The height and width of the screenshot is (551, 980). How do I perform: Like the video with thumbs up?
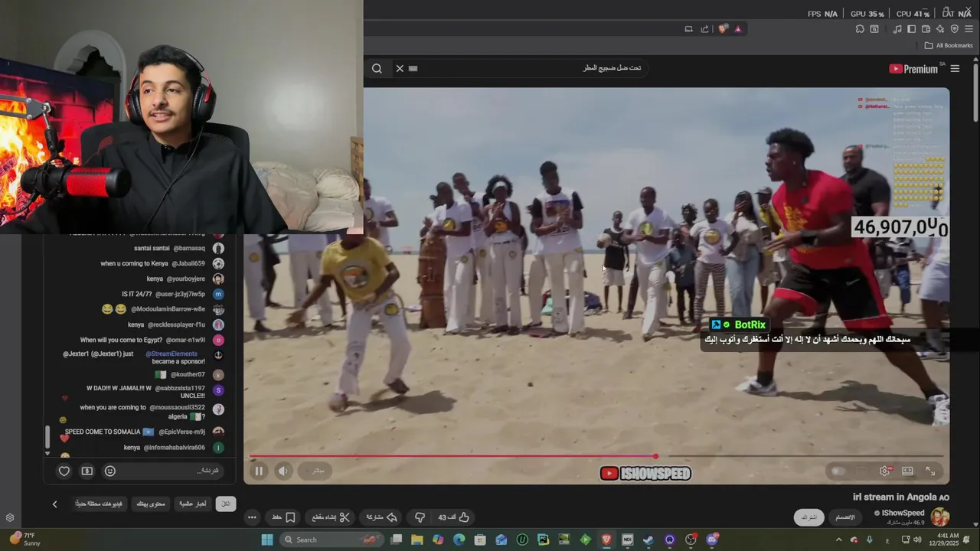tap(453, 517)
